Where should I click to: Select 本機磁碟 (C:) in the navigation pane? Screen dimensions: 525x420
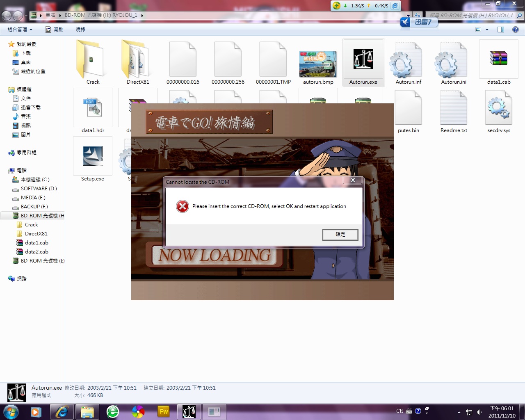coord(31,180)
